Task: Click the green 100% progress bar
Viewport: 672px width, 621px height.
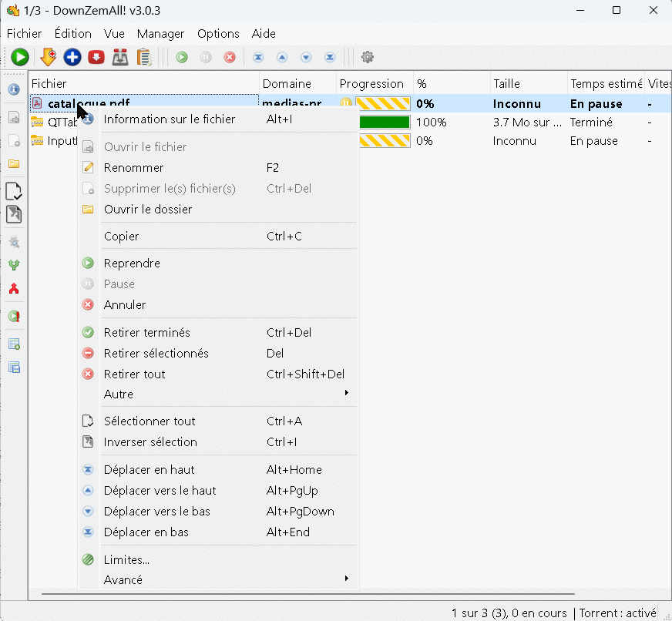Action: click(x=385, y=123)
